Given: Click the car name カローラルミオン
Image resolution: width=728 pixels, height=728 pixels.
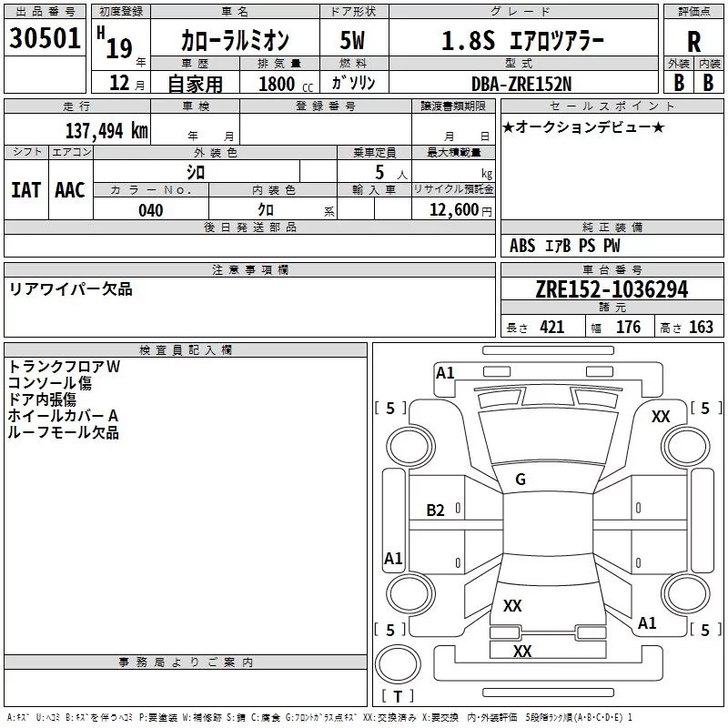Looking at the screenshot, I should pyautogui.click(x=235, y=41).
